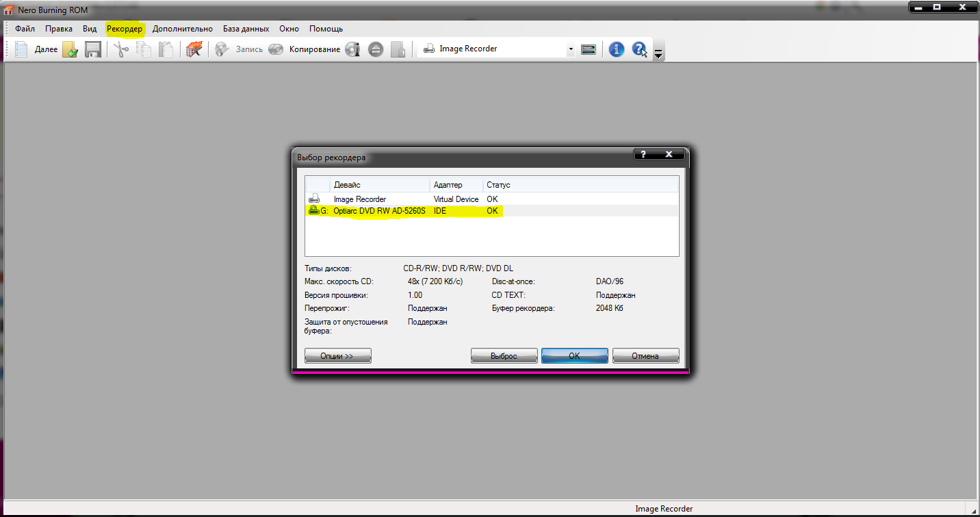Click the 48x (7 200 Кб/с) speed value

click(x=435, y=281)
